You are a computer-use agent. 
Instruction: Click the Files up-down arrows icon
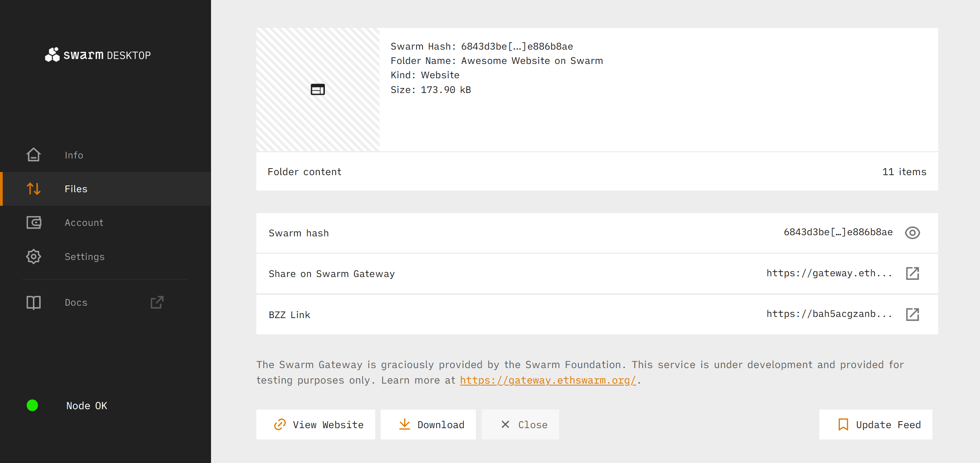(x=34, y=189)
